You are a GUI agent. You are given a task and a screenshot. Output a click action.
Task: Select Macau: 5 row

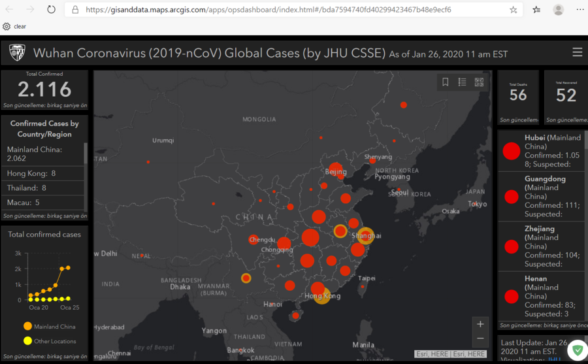(42, 203)
